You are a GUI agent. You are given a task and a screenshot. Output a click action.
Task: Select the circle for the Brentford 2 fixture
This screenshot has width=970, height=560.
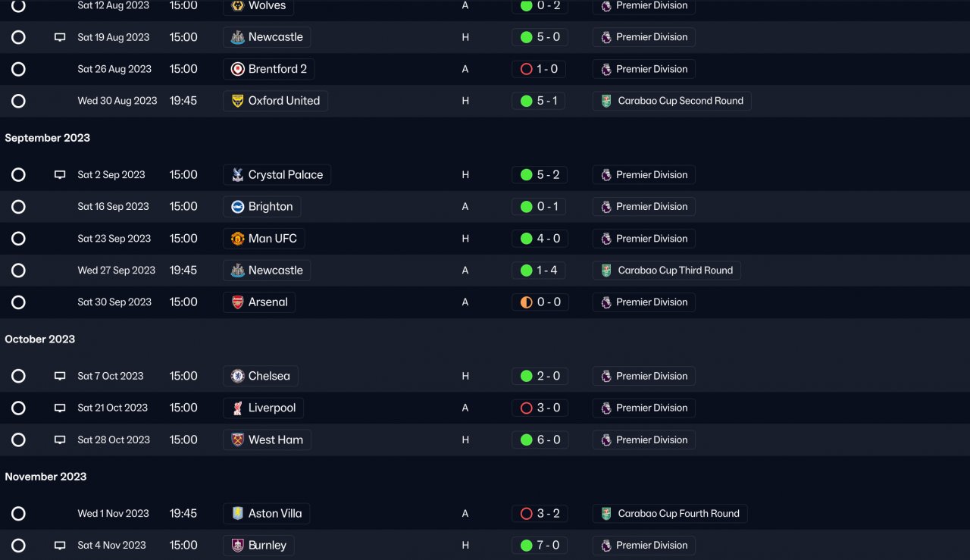[x=19, y=69]
